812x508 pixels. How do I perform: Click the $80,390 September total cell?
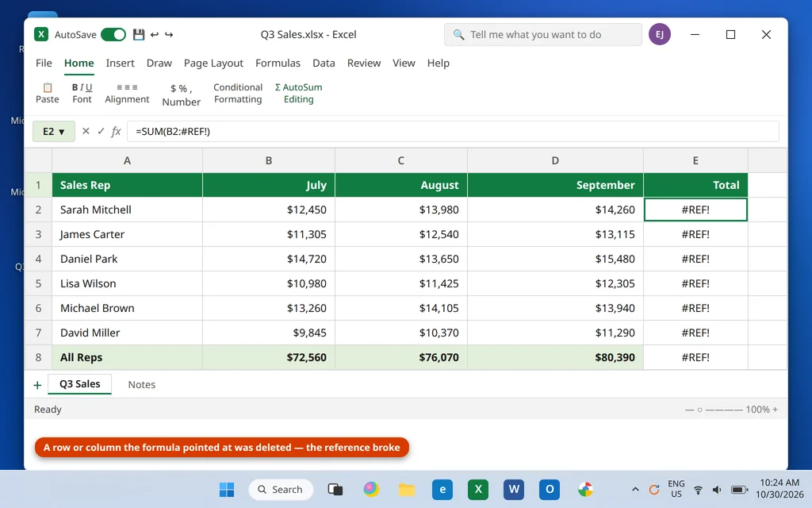tap(555, 357)
